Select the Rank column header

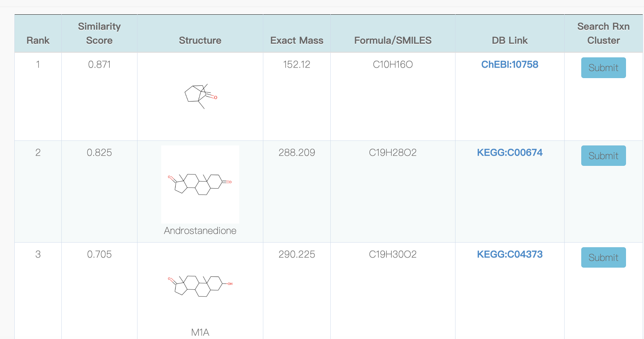tap(38, 40)
